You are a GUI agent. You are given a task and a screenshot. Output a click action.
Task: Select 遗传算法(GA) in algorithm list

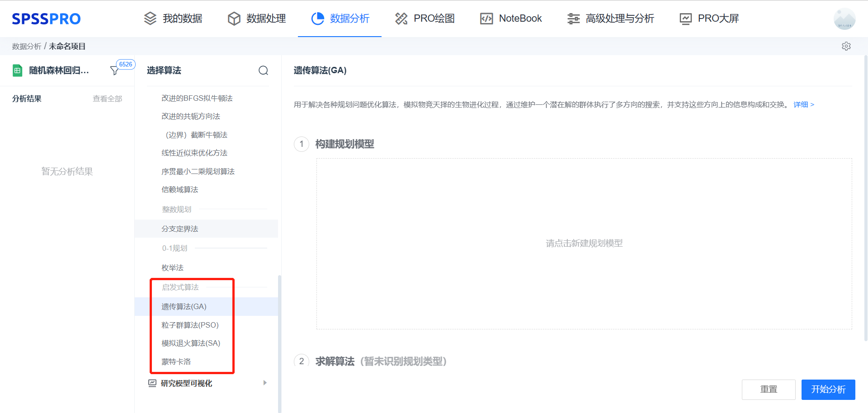click(x=206, y=306)
